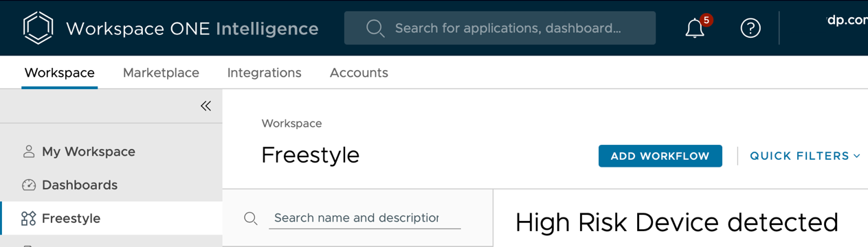868x247 pixels.
Task: Open the High Risk Device detected workflow
Action: point(676,222)
